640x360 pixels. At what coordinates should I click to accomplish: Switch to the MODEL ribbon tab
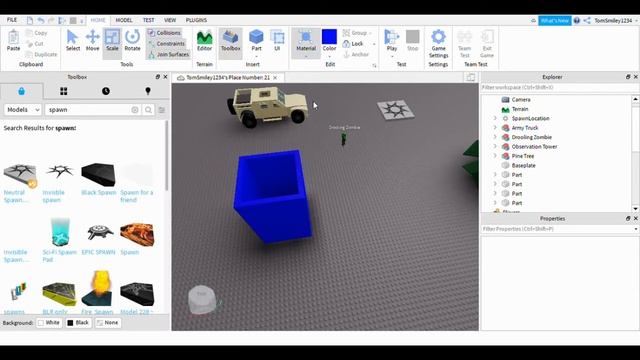pos(124,20)
